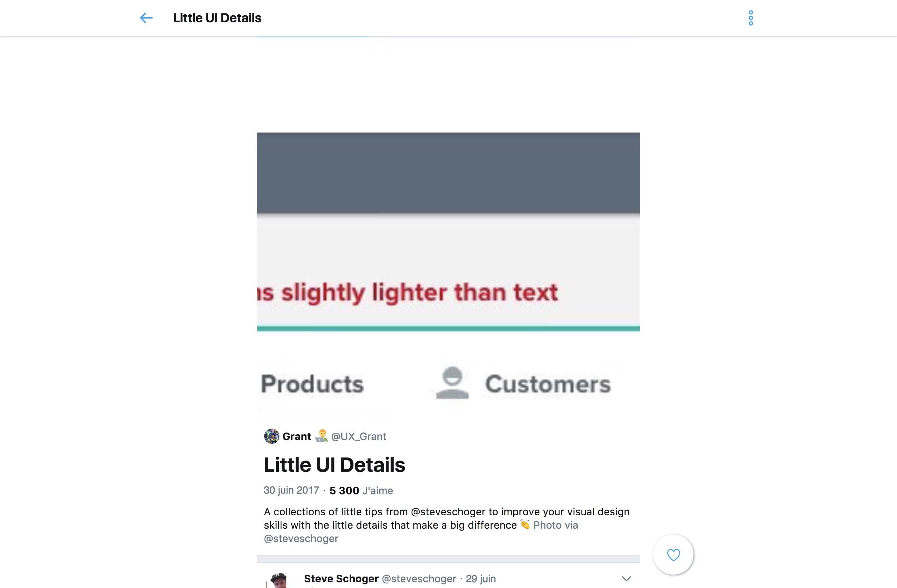Open the three-dot more options menu
The width and height of the screenshot is (897, 588).
point(750,18)
